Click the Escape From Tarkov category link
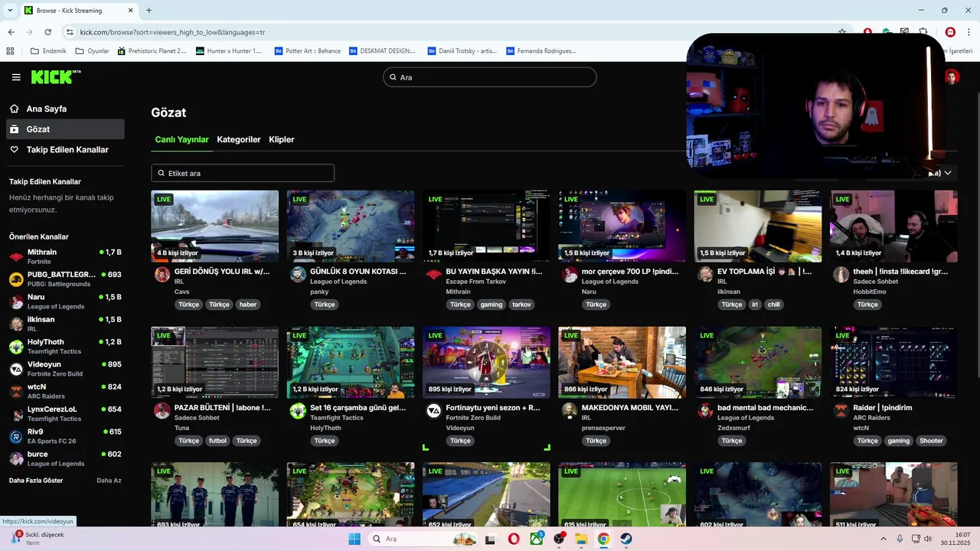 tap(476, 282)
